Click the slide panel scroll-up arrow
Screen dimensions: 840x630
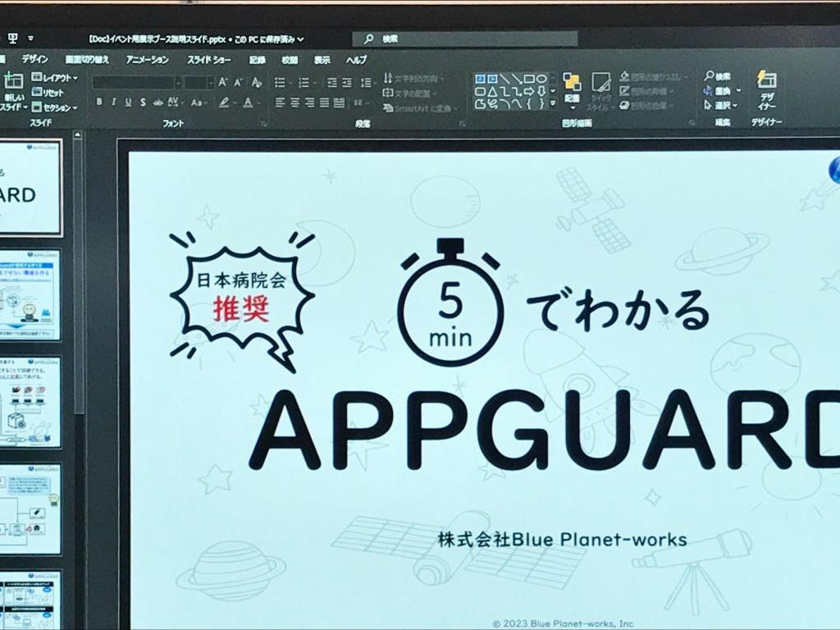[x=78, y=135]
